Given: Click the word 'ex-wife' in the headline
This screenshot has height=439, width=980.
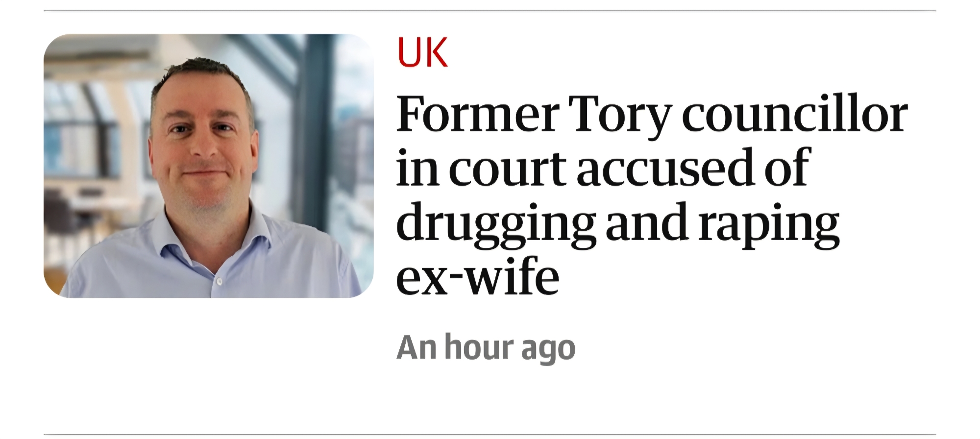Looking at the screenshot, I should [x=477, y=277].
